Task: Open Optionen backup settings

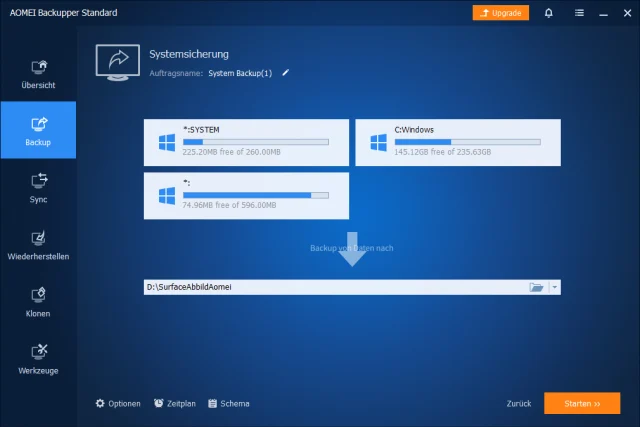Action: 118,403
